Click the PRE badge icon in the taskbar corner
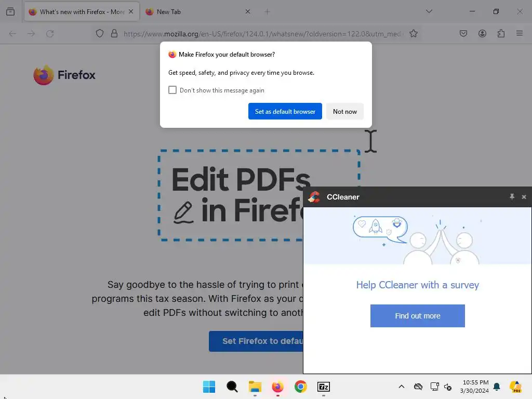Screen dimensions: 532x399 (515, 387)
